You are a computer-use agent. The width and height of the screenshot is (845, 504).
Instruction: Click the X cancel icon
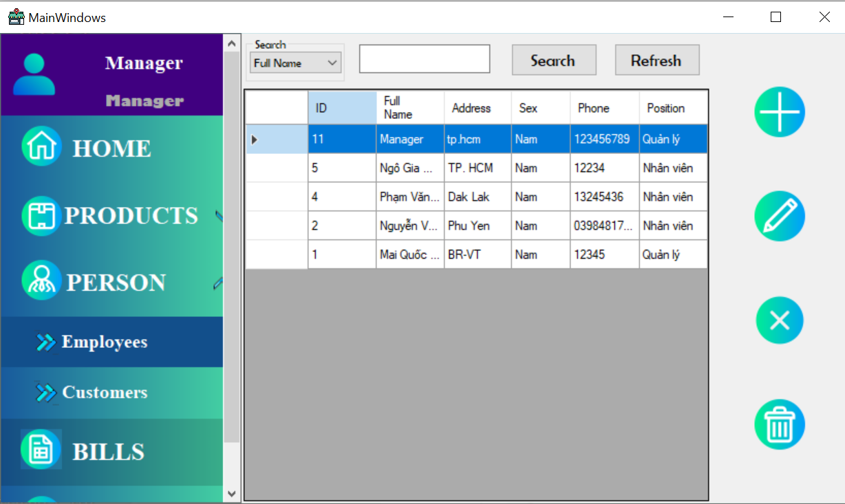[x=779, y=320]
